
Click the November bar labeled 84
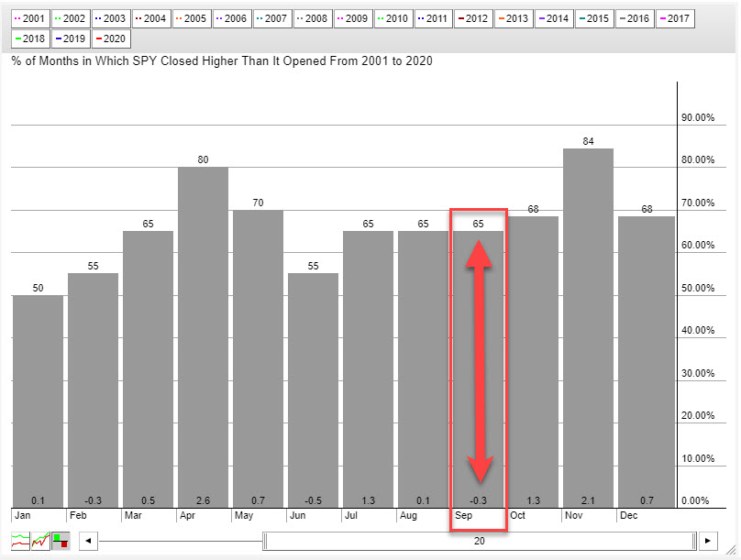click(589, 328)
